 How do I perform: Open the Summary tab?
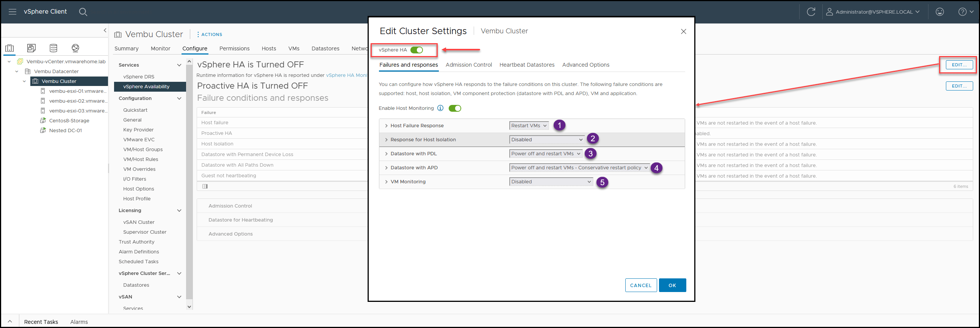point(126,48)
